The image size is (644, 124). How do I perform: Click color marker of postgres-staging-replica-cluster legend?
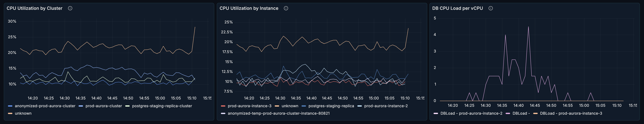click(x=127, y=106)
